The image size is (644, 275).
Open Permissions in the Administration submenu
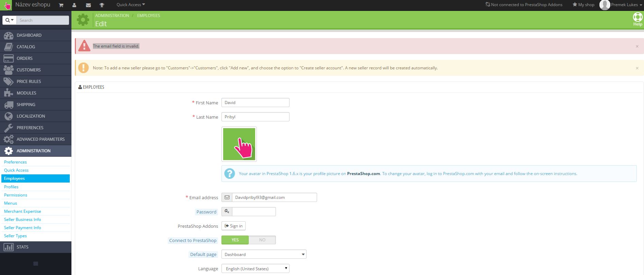click(x=16, y=195)
